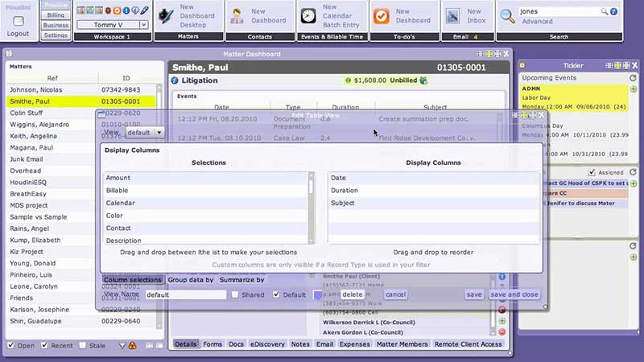Toggle the Default checkbox
The image size is (644, 362).
(276, 294)
